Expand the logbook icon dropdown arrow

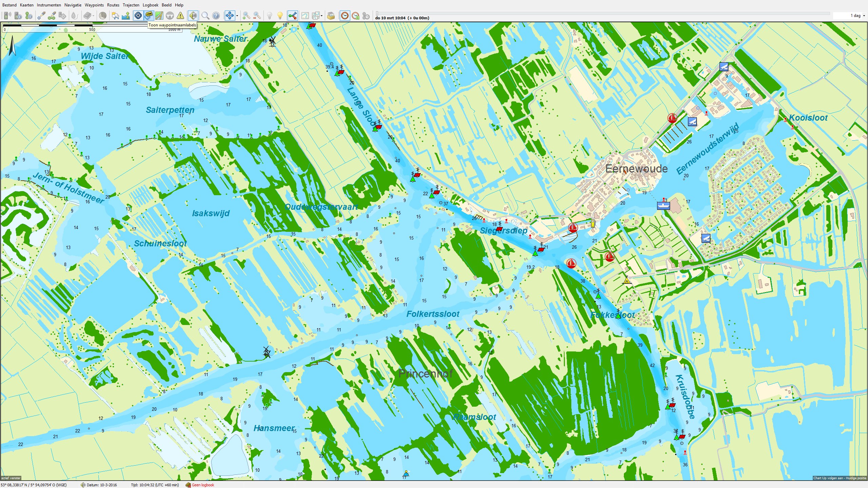point(93,16)
